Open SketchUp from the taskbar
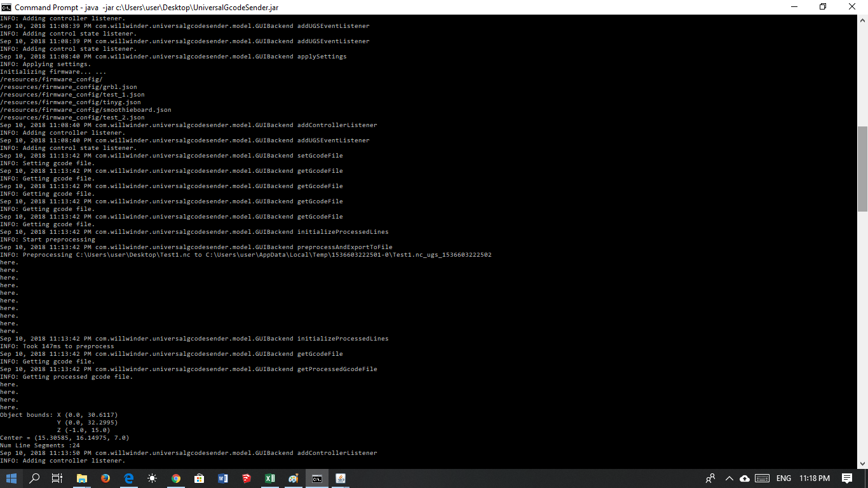Viewport: 868px width, 488px height. (x=246, y=478)
